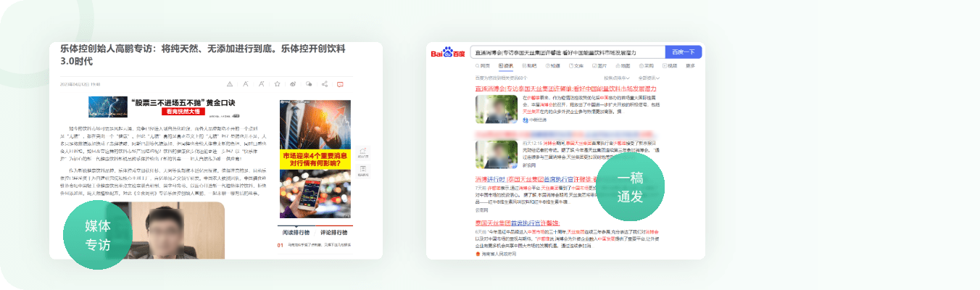Click the warning triangle icon in article toolbar
Screen dimensions: 980x290
230,84
